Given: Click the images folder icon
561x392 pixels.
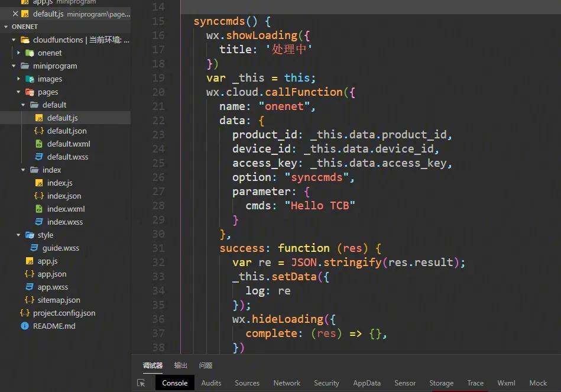Looking at the screenshot, I should point(30,79).
